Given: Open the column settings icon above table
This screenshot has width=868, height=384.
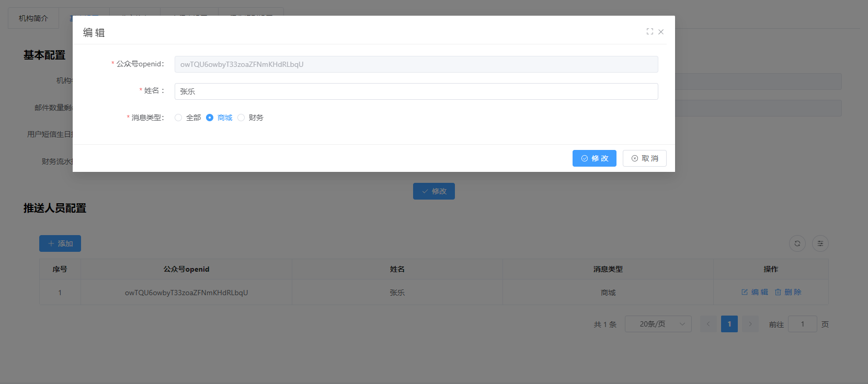Looking at the screenshot, I should [820, 243].
